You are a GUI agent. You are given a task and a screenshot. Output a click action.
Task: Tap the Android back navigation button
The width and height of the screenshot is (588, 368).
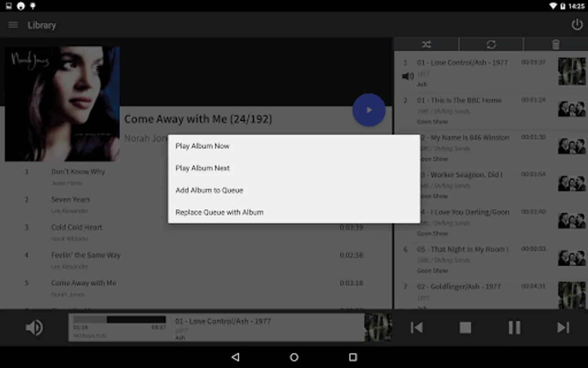pos(236,357)
